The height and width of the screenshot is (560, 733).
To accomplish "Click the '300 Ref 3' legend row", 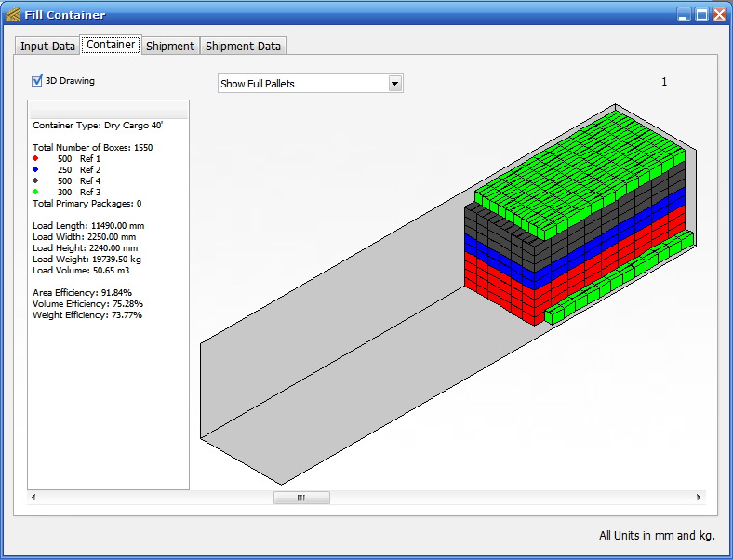I will [x=67, y=193].
